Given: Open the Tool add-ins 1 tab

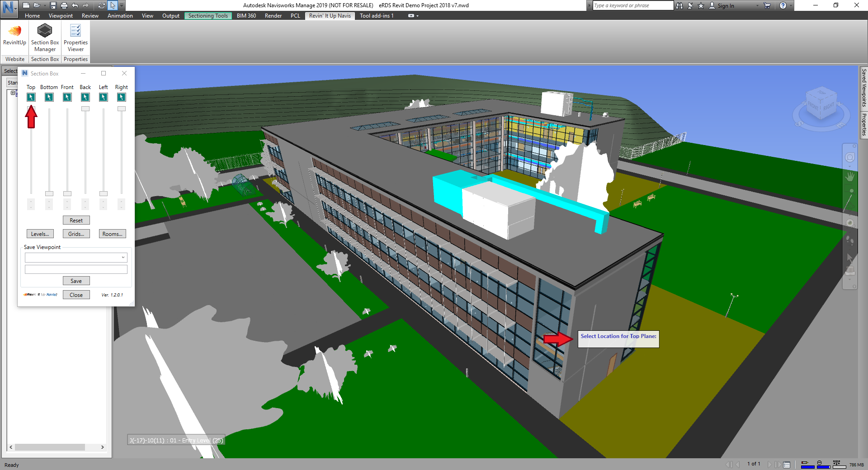Looking at the screenshot, I should point(377,16).
